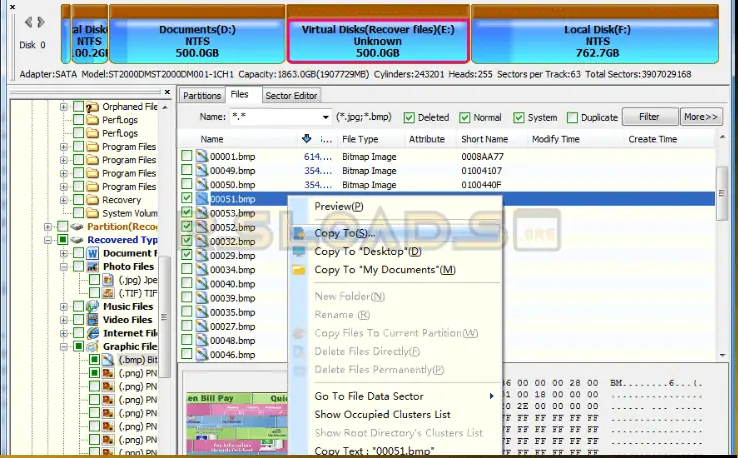Check the box for 00034.bmp
Image resolution: width=738 pixels, height=458 pixels.
click(187, 269)
